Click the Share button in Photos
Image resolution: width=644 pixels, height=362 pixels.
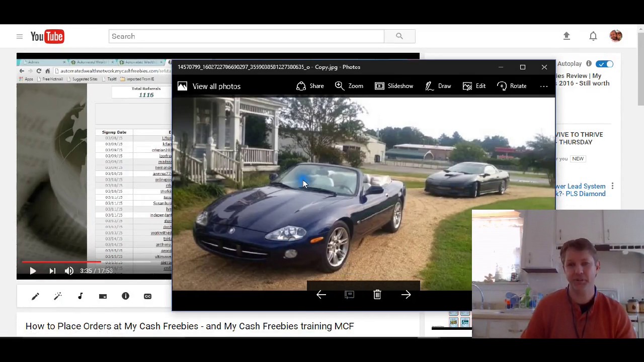310,86
